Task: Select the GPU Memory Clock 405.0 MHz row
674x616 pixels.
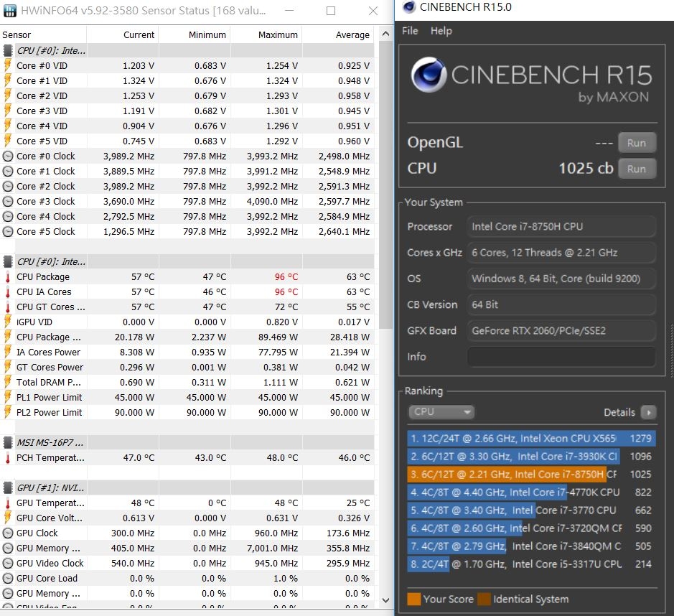Action: (x=187, y=548)
